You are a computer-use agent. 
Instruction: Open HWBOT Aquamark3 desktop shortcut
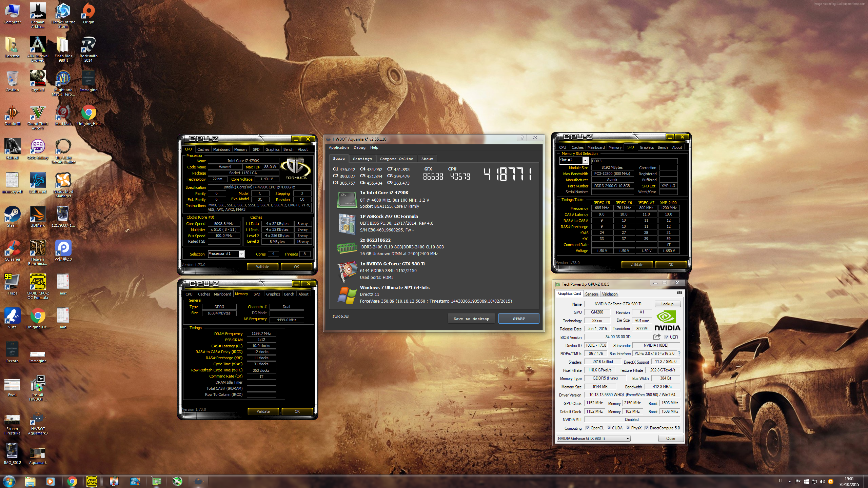(38, 422)
